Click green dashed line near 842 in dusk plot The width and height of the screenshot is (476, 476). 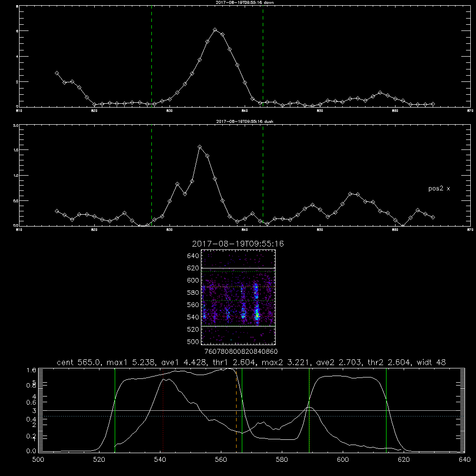(x=263, y=176)
